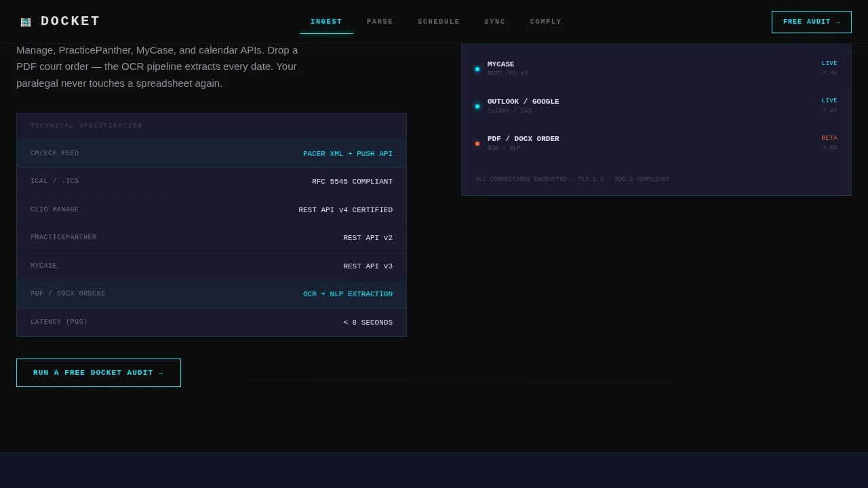Click the MYCASE spec table label
This screenshot has width=868, height=488.
click(44, 266)
